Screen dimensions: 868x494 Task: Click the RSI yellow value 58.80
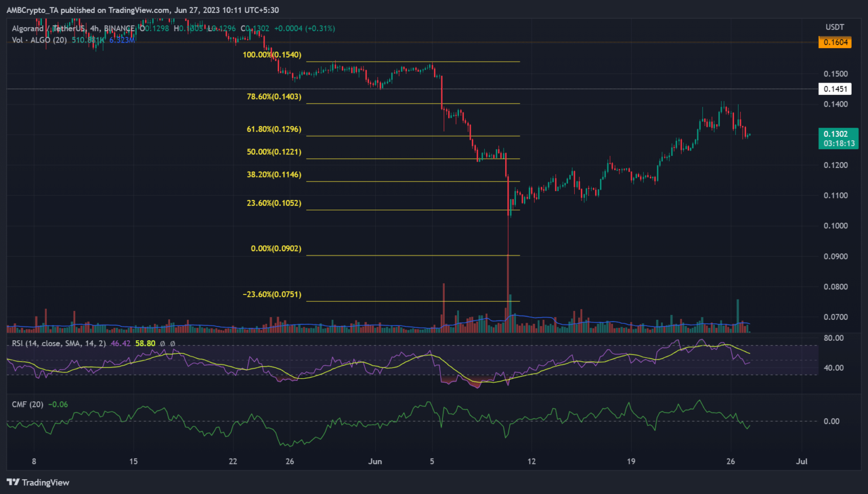(x=145, y=343)
